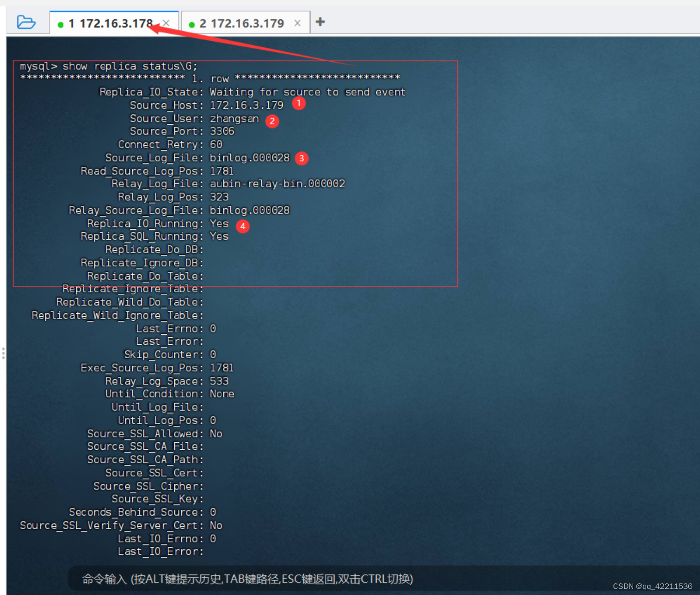Select the 'show replica status\G;' command text
The width and height of the screenshot is (700, 595).
tap(130, 66)
